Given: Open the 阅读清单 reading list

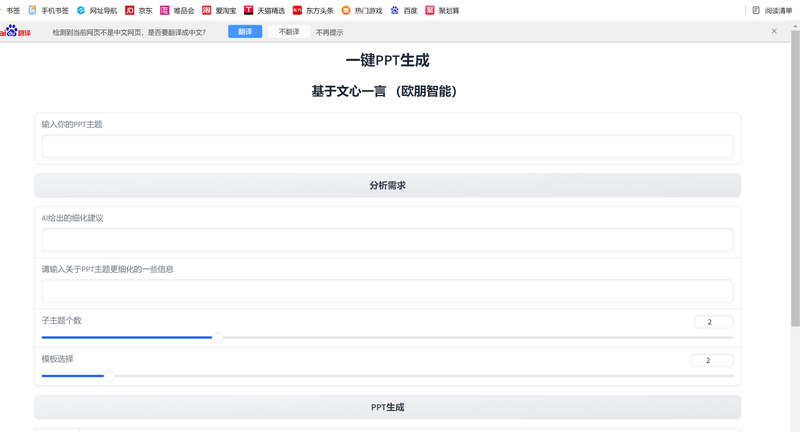Looking at the screenshot, I should click(x=772, y=10).
